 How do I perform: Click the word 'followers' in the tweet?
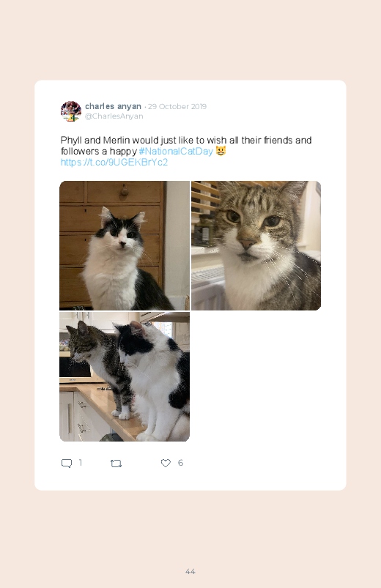[80, 151]
